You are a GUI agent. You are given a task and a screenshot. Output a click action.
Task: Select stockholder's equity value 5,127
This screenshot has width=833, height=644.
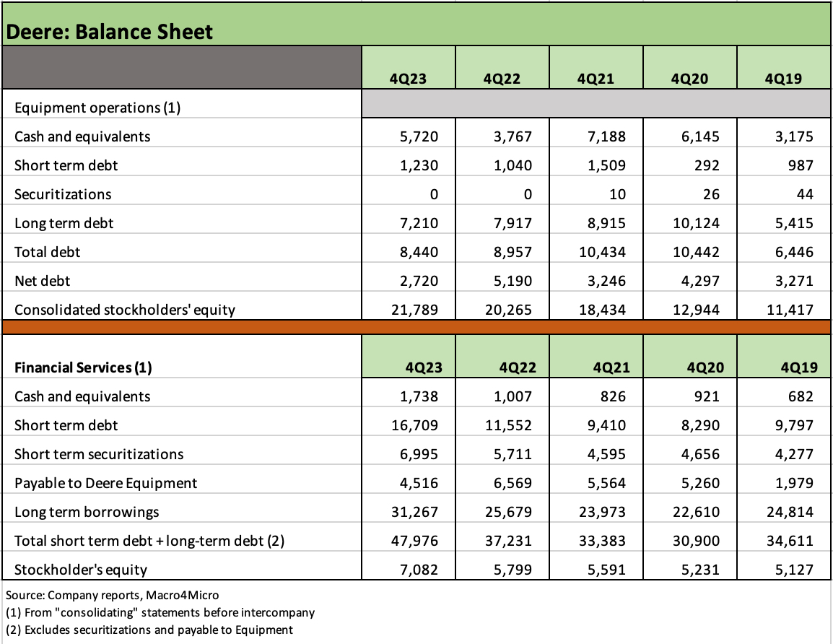click(794, 570)
